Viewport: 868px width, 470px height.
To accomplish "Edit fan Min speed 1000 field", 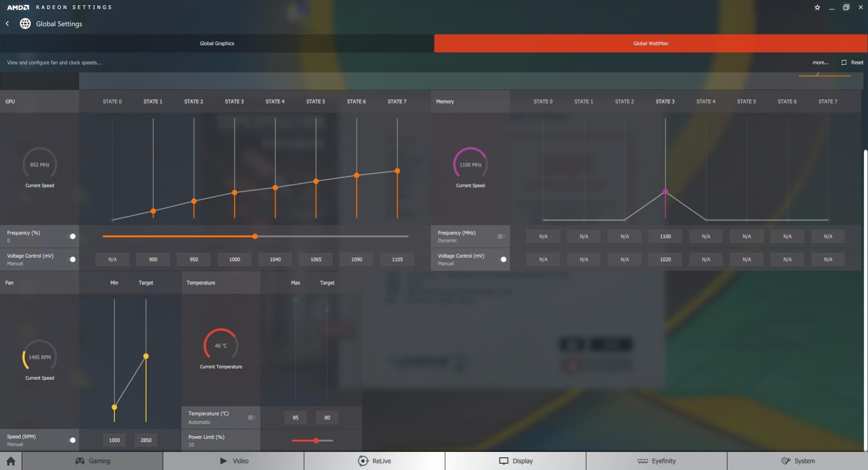I will (x=114, y=440).
